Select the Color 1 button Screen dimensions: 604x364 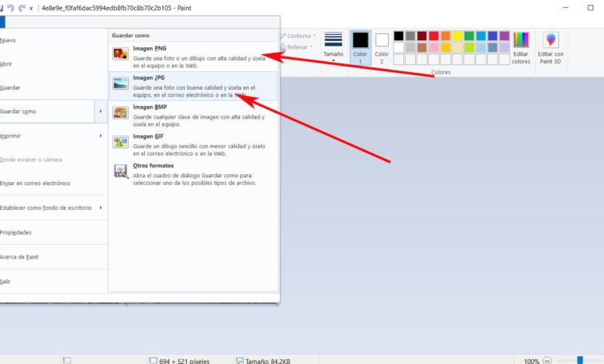360,48
